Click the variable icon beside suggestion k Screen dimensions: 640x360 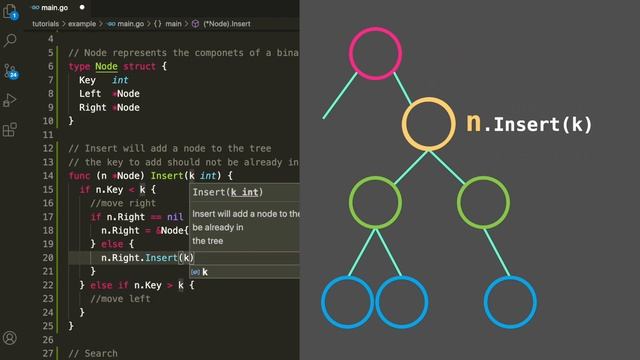pos(196,272)
